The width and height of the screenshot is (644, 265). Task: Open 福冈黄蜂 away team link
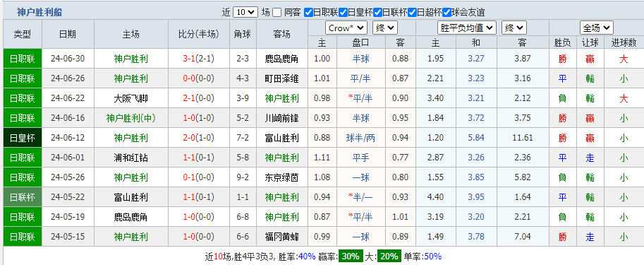(x=281, y=237)
